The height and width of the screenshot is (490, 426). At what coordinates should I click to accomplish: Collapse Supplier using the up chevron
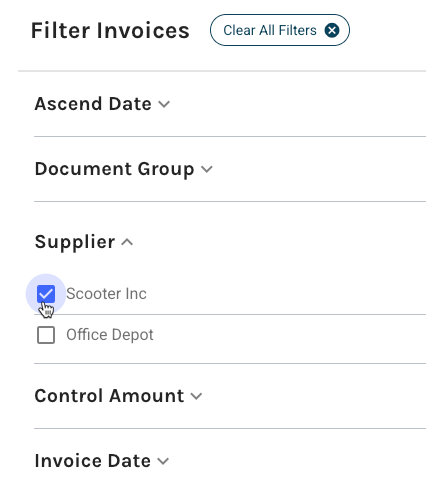127,242
